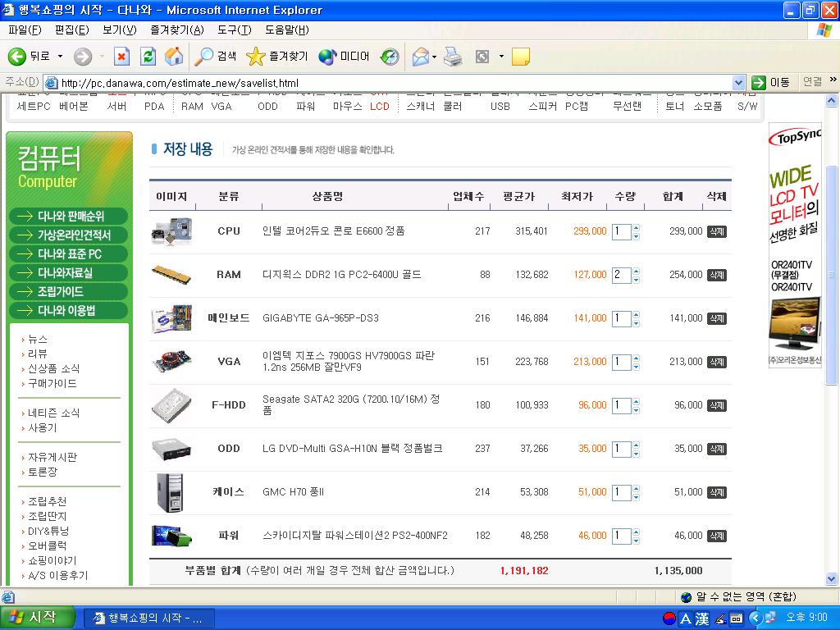Image resolution: width=840 pixels, height=630 pixels.
Task: Click the gray square toolbar icon
Action: pyautogui.click(x=482, y=57)
